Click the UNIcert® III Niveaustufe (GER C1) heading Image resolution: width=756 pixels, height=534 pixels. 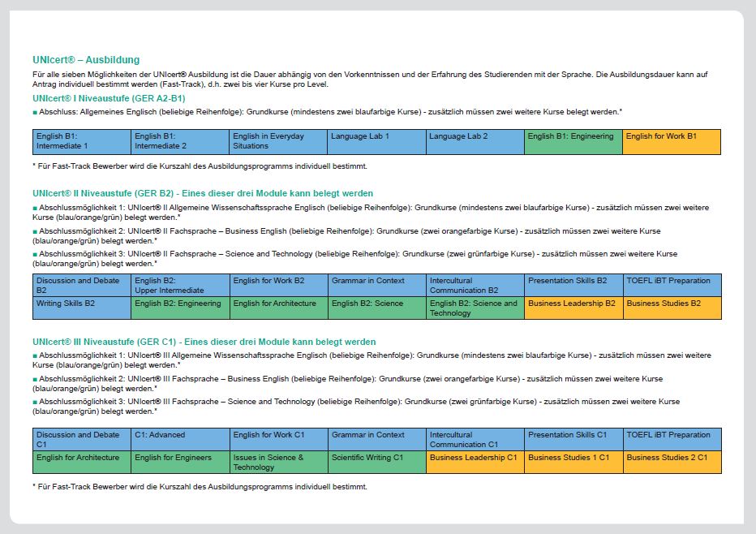pyautogui.click(x=104, y=342)
